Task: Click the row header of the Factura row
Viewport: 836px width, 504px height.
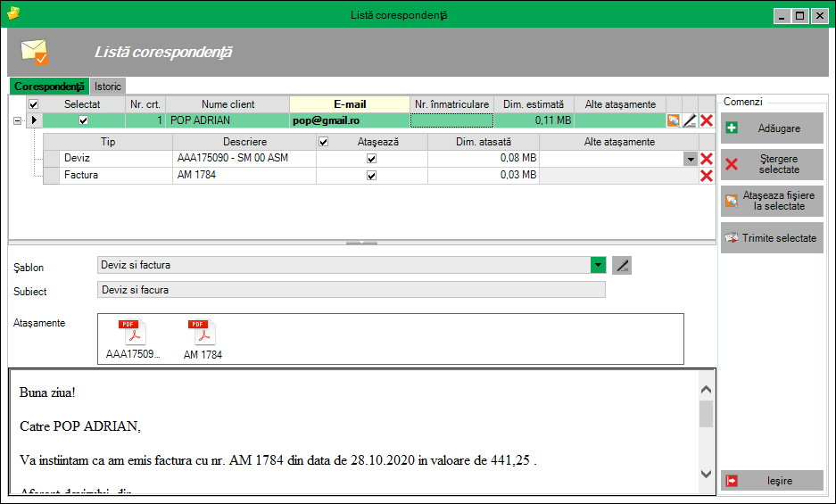Action: [51, 176]
